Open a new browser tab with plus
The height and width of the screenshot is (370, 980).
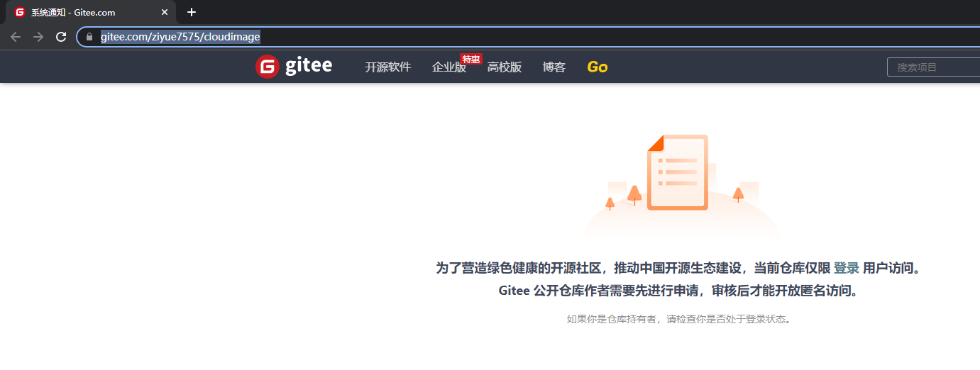(192, 12)
